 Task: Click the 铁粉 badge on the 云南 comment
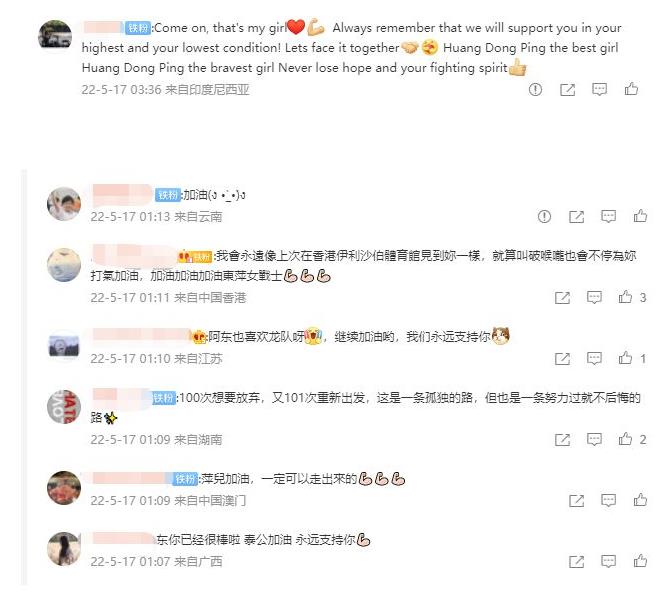168,195
